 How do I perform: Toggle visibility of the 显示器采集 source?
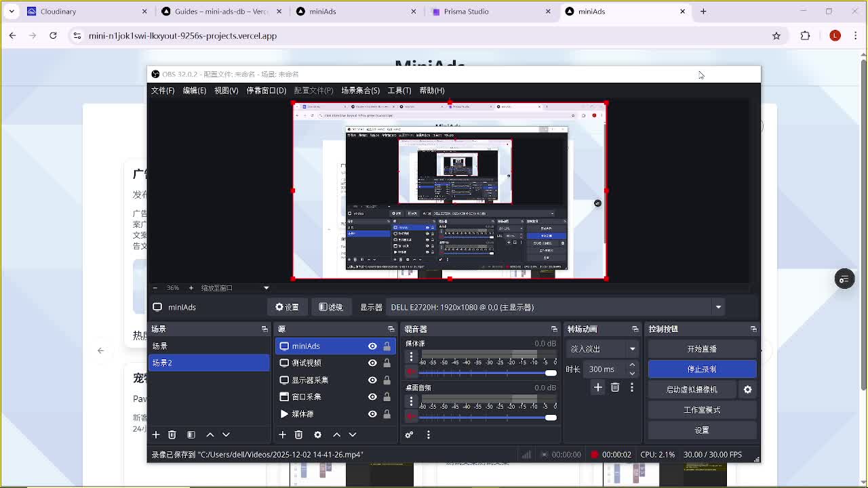(372, 380)
